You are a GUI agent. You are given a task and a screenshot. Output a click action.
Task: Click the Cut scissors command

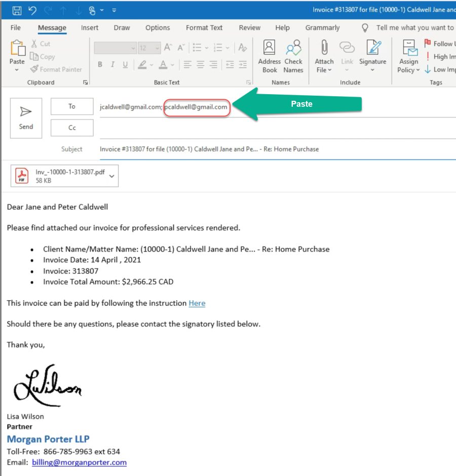click(41, 44)
